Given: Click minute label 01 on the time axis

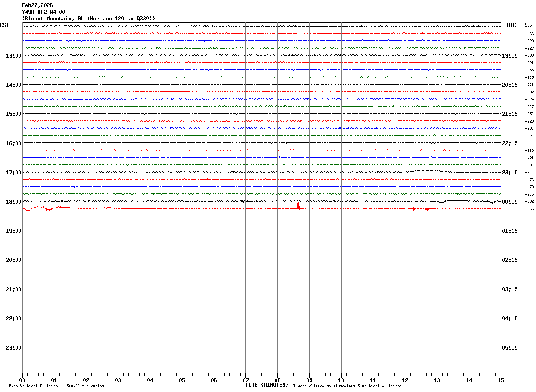Looking at the screenshot, I should (54, 380).
